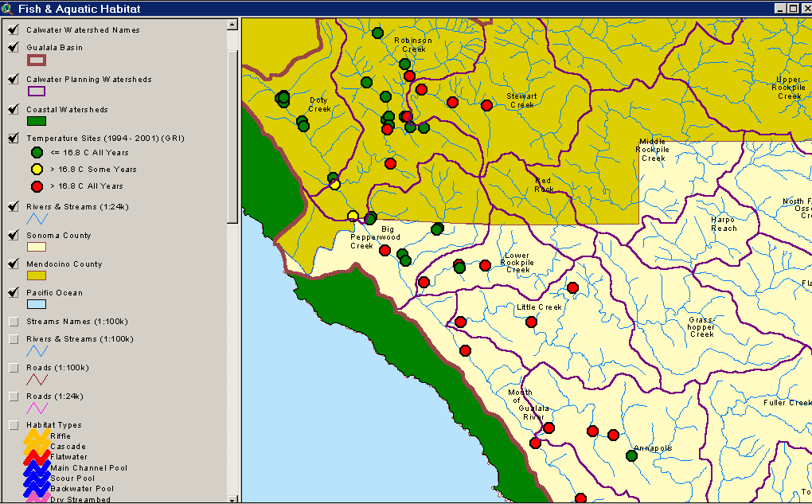Click the Little Creek map label

pos(539,307)
